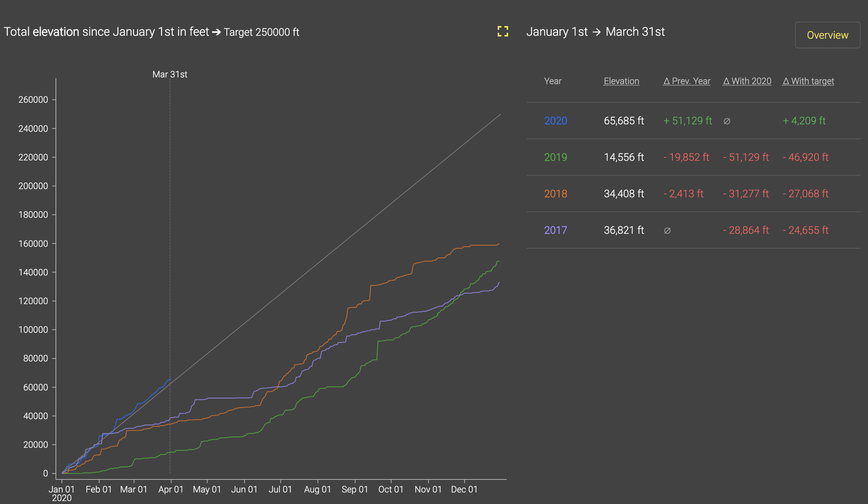This screenshot has width=868, height=504.
Task: Click the January 1st → March 31st heading
Action: tap(595, 32)
